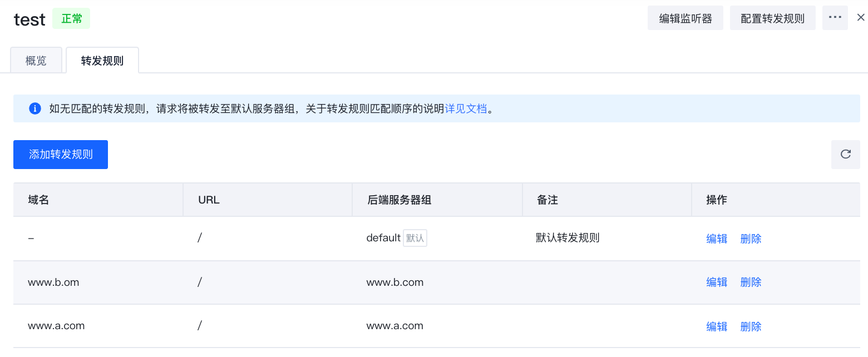This screenshot has height=357, width=868.
Task: Edit the default forwarding rule
Action: tap(717, 239)
